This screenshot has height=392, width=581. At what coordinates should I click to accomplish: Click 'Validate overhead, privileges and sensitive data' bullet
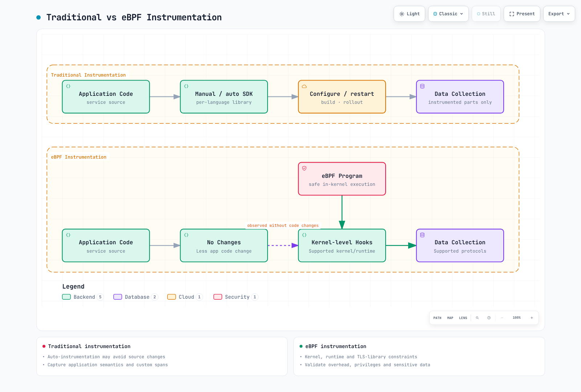coord(367,365)
